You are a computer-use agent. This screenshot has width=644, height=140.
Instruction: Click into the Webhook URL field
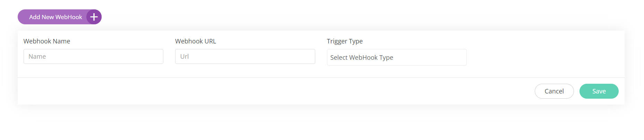click(x=245, y=57)
